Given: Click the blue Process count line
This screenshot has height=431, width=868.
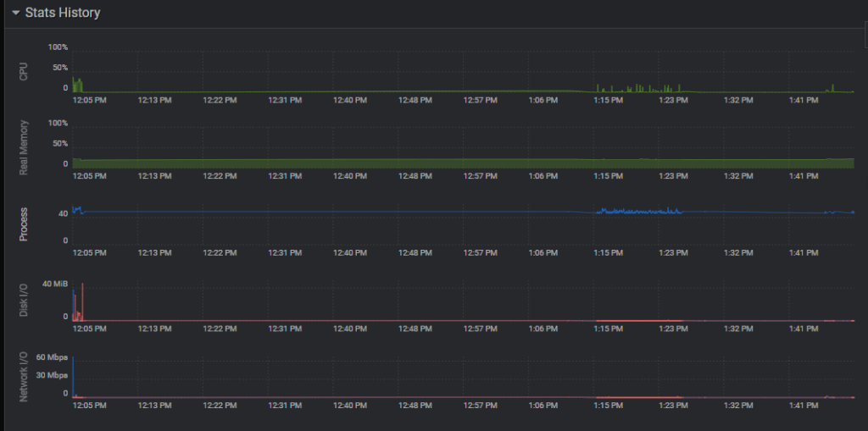Looking at the screenshot, I should coord(463,212).
